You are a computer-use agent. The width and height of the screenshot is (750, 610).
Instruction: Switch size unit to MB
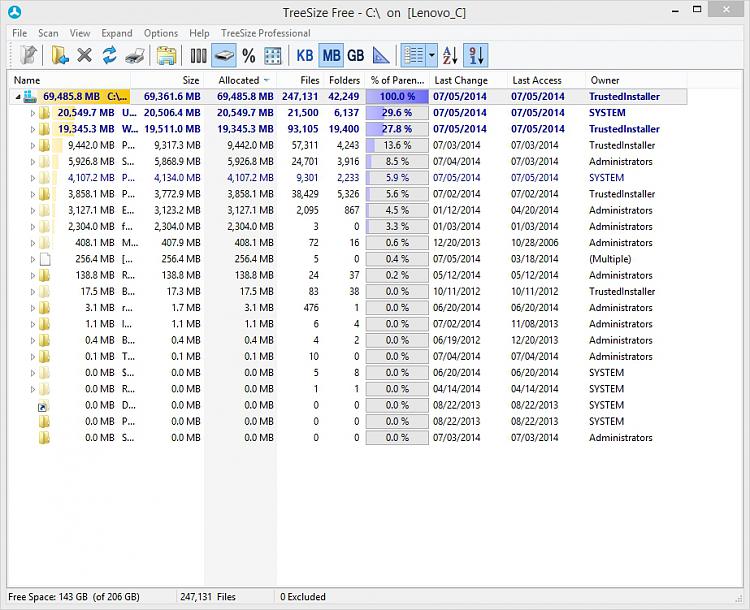point(331,55)
